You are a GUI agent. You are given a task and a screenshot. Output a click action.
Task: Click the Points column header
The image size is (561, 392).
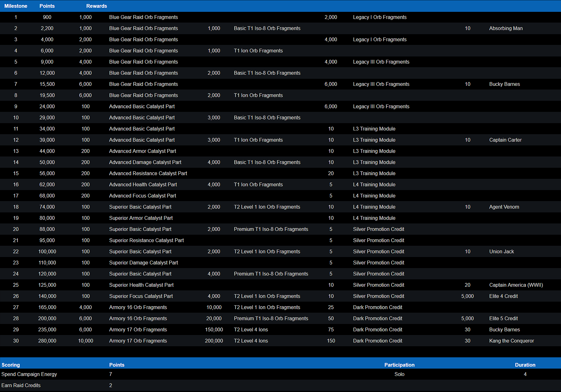[x=47, y=6]
